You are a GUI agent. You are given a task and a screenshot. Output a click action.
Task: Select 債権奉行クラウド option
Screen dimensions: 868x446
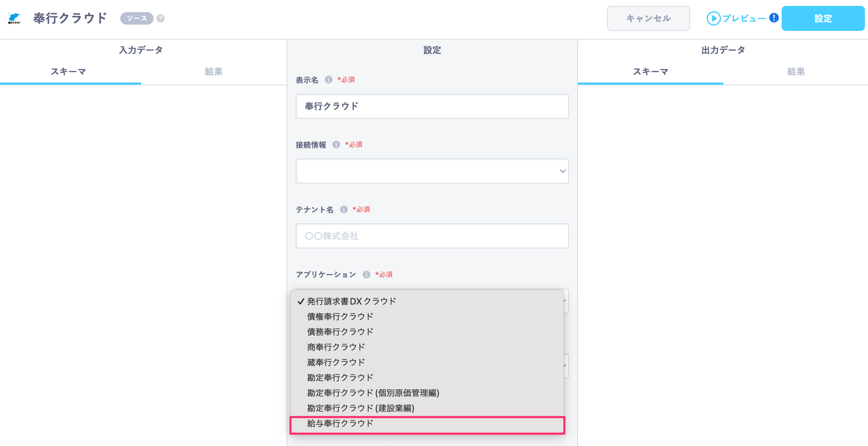pos(427,317)
